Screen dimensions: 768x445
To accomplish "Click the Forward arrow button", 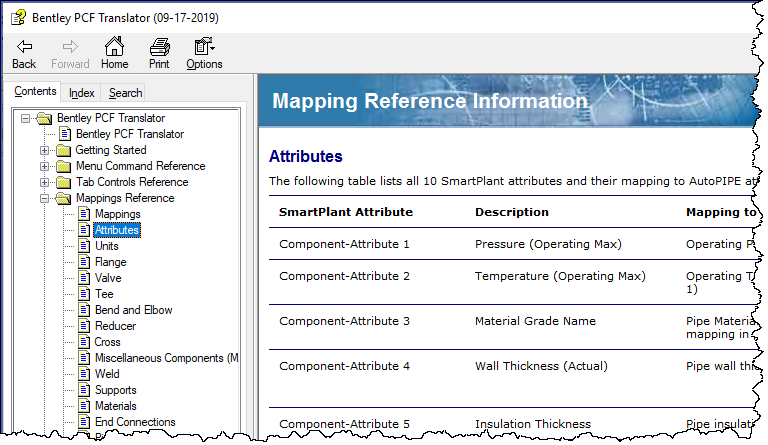I will tap(70, 54).
